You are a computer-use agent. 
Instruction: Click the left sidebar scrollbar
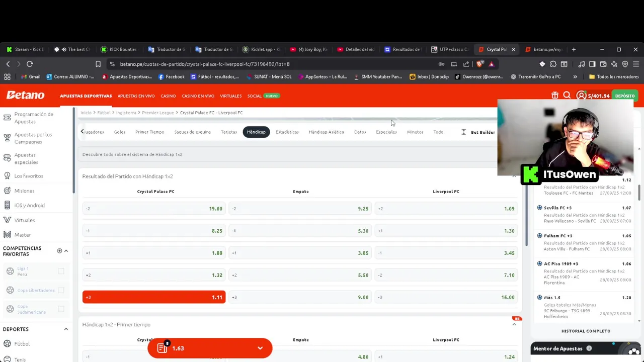[x=74, y=151]
